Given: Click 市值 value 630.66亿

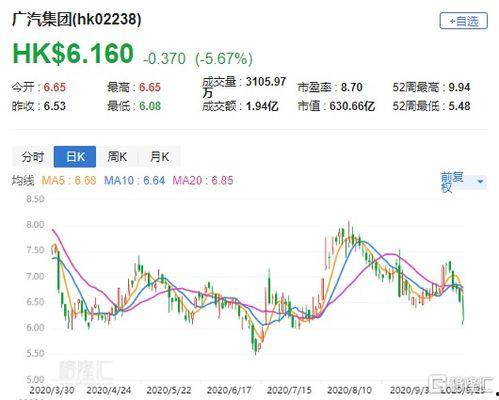Looking at the screenshot, I should tap(352, 106).
